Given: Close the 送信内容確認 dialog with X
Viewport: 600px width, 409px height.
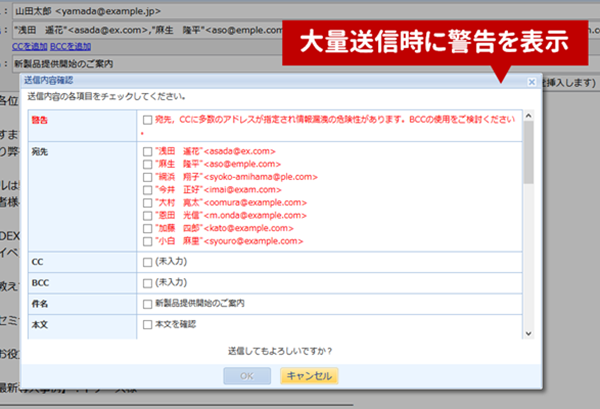Looking at the screenshot, I should (531, 81).
